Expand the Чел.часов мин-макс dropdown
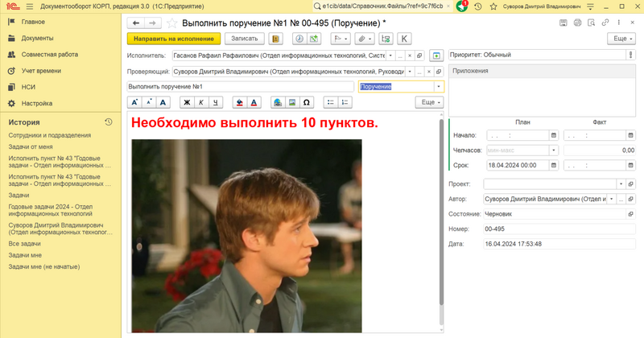 (554, 150)
